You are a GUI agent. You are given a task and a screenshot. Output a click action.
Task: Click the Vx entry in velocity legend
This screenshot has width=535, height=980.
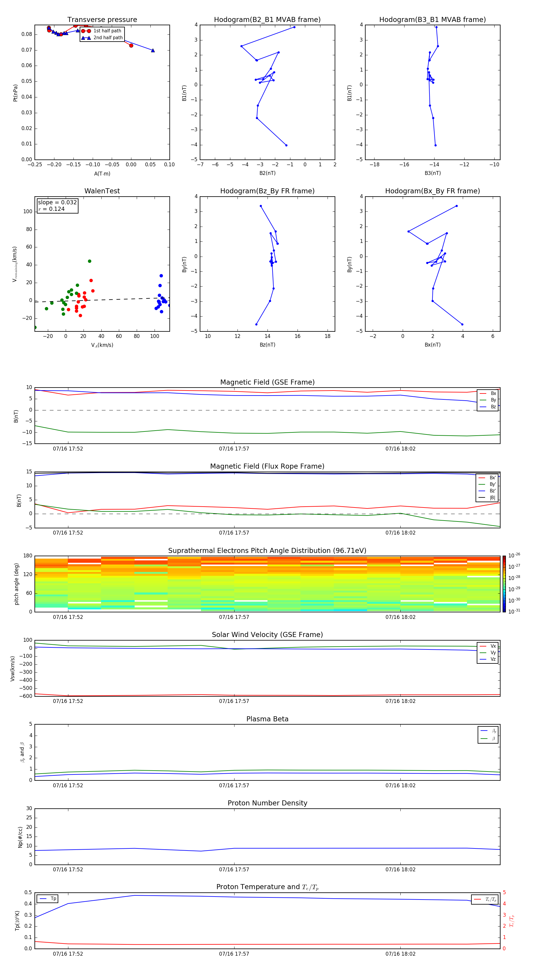pyautogui.click(x=488, y=647)
